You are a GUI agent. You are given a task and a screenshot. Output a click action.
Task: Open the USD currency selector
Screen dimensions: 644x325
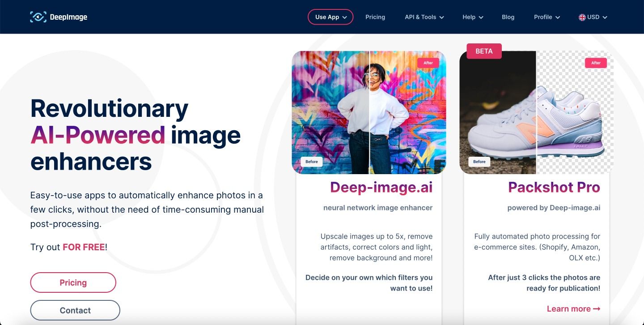coord(593,17)
